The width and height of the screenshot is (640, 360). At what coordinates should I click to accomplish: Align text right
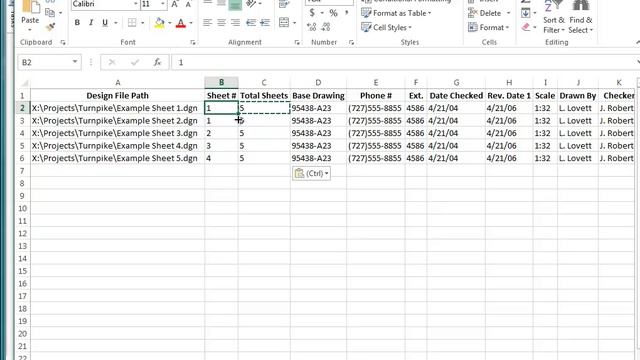click(x=235, y=22)
